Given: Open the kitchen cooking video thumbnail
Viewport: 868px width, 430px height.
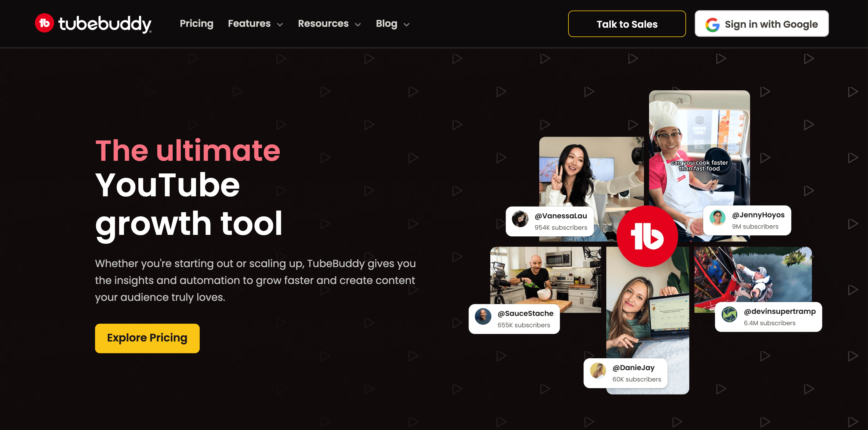Looking at the screenshot, I should pos(546,275).
